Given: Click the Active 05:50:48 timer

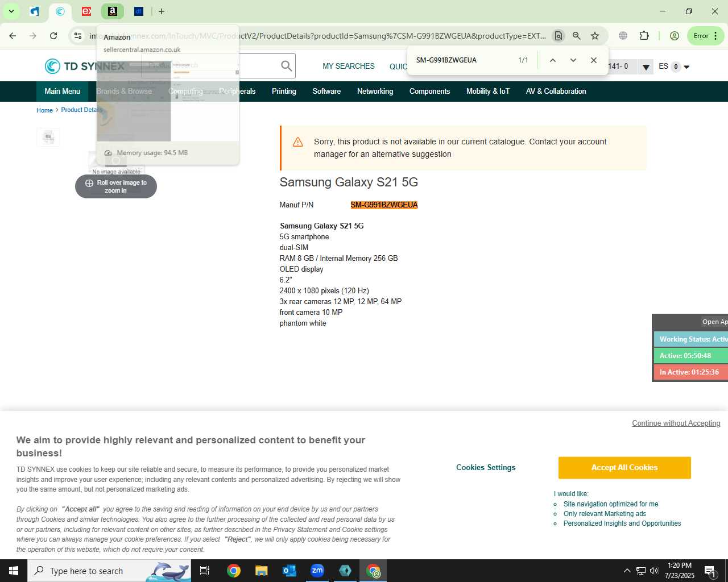Looking at the screenshot, I should click(x=691, y=356).
